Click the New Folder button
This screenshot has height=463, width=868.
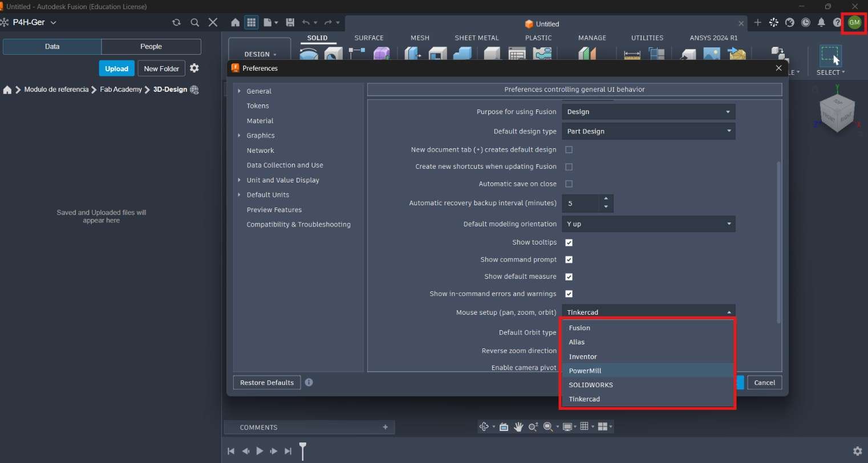[x=161, y=68]
